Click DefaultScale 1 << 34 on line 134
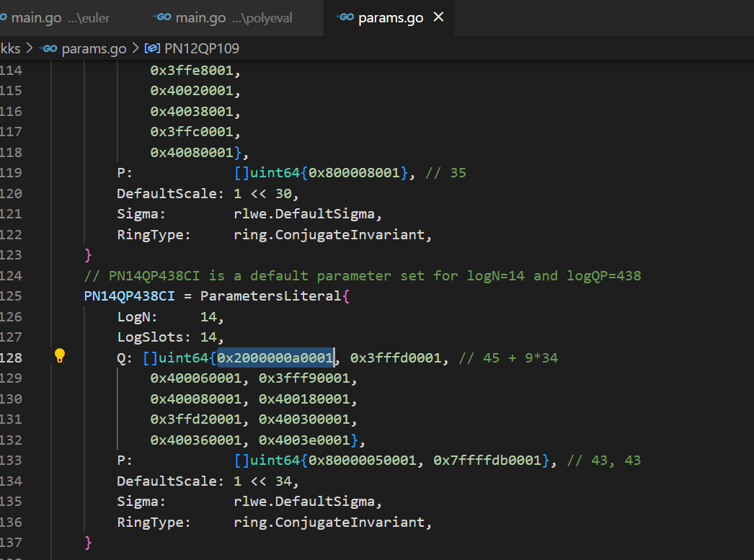The width and height of the screenshot is (754, 560). (x=208, y=481)
